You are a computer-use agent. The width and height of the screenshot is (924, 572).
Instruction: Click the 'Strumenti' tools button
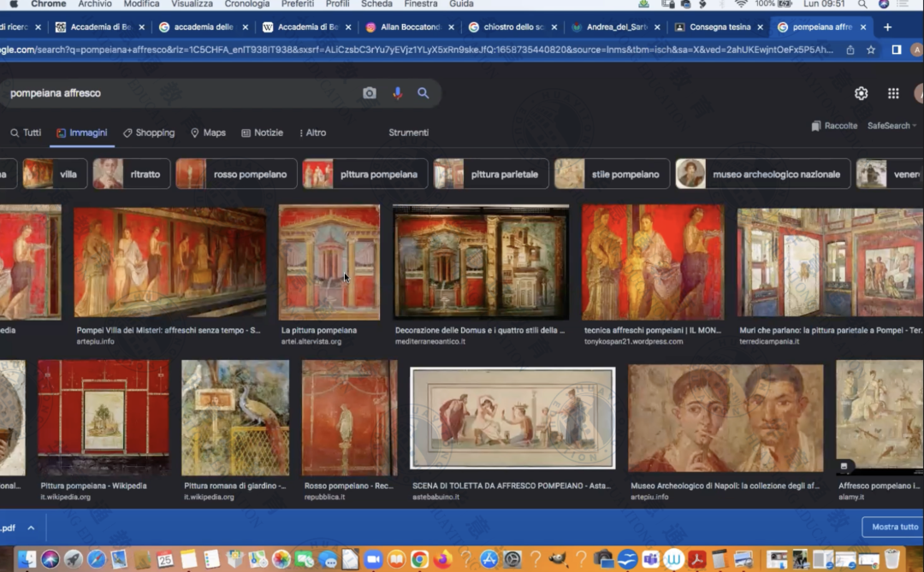[x=408, y=133]
